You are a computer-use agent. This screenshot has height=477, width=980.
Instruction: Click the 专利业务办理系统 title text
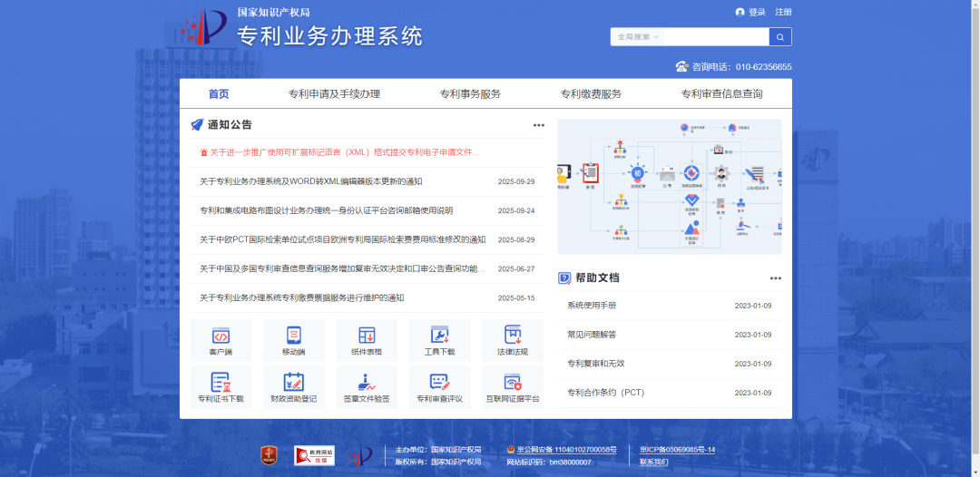330,35
